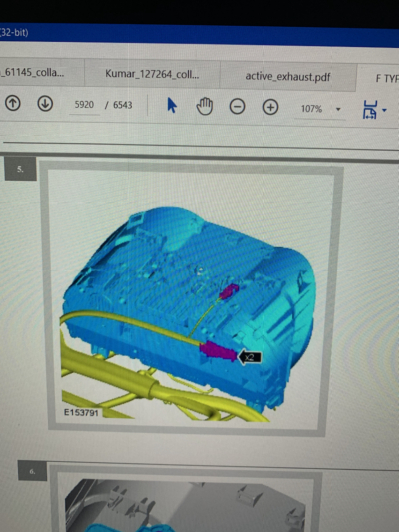Activate the selection arrow tool
Screen dimensions: 399x532
point(172,106)
